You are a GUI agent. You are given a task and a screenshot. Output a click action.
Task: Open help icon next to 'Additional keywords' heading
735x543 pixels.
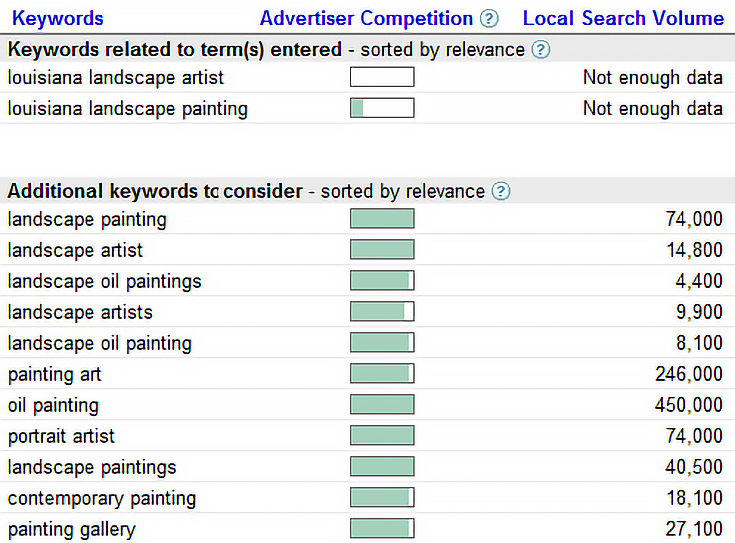pyautogui.click(x=501, y=191)
